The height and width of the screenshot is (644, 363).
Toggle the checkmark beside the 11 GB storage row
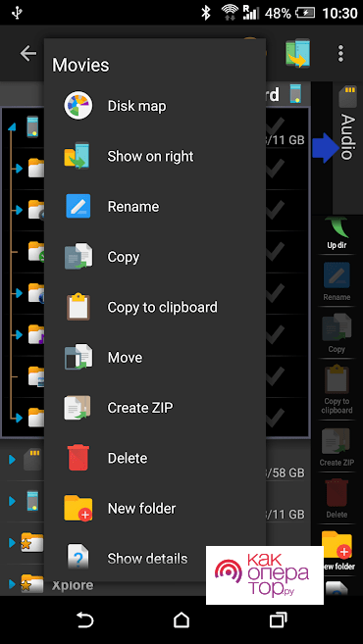tap(275, 124)
